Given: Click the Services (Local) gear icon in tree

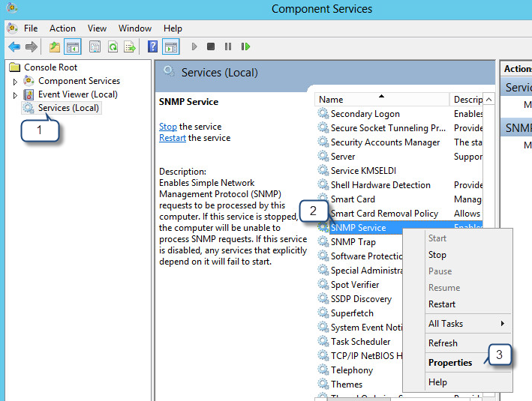Looking at the screenshot, I should click(x=29, y=108).
